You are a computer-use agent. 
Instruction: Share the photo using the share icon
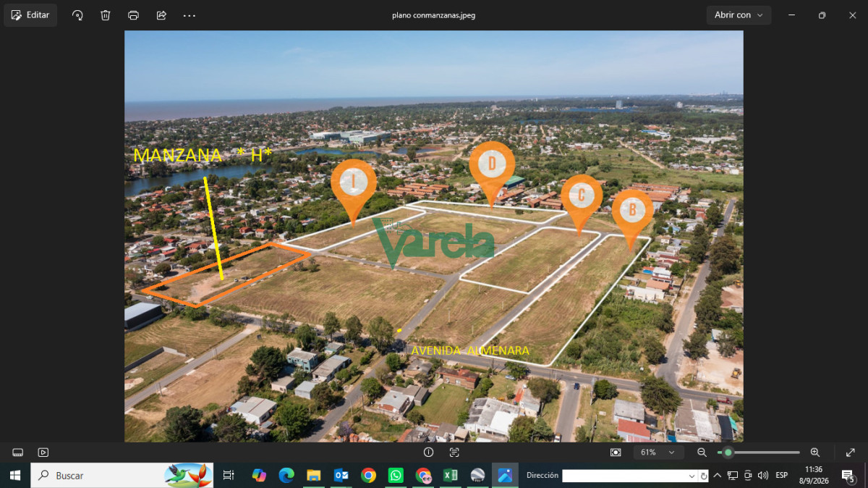tap(161, 15)
